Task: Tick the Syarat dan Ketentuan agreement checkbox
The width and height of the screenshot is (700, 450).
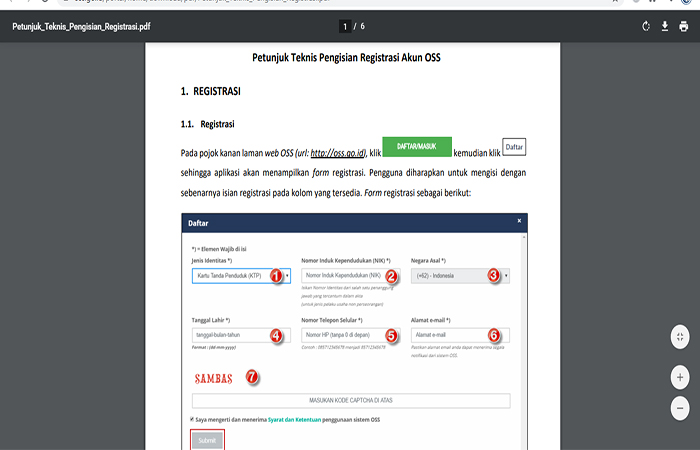Action: (x=192, y=419)
